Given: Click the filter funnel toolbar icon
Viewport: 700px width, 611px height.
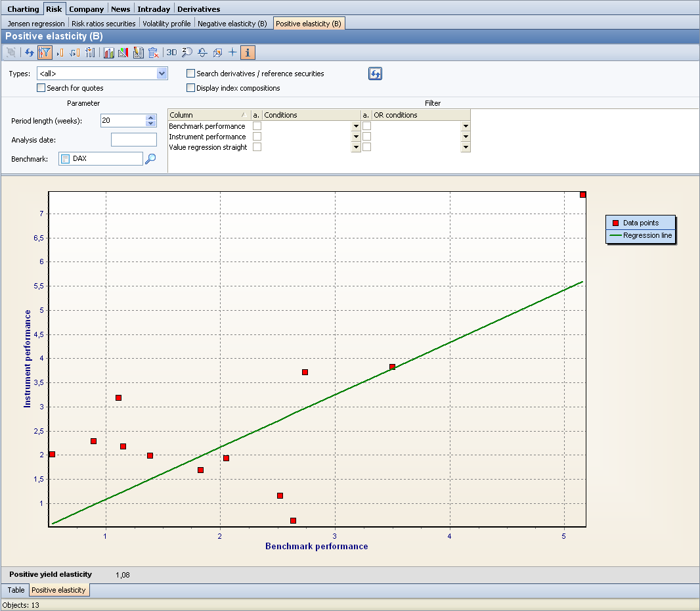Looking at the screenshot, I should [x=45, y=53].
